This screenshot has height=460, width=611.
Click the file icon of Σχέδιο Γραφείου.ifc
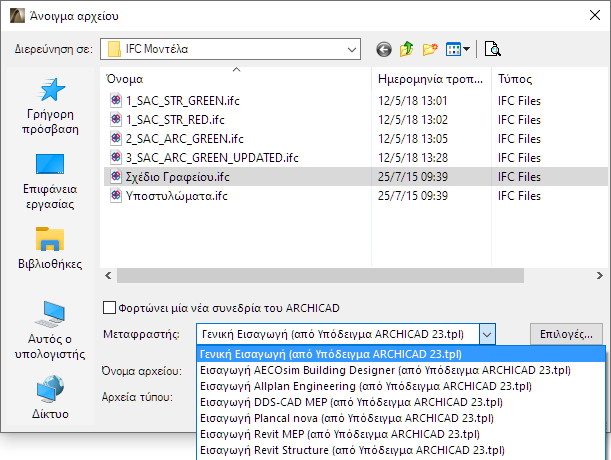coord(115,177)
